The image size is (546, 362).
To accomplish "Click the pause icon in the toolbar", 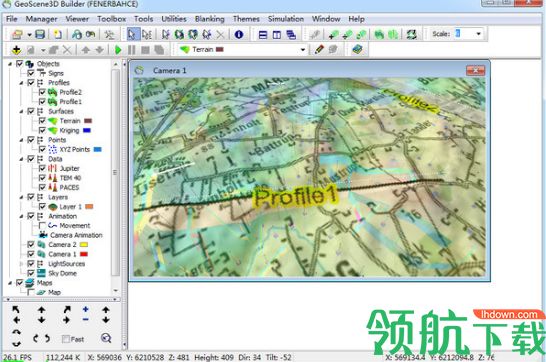I will tap(132, 50).
